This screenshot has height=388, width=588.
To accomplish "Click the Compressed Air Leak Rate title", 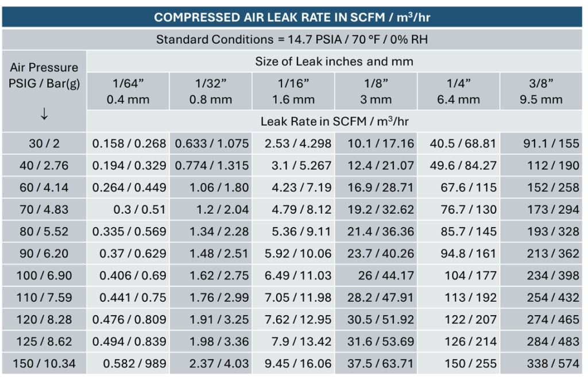I will (292, 17).
